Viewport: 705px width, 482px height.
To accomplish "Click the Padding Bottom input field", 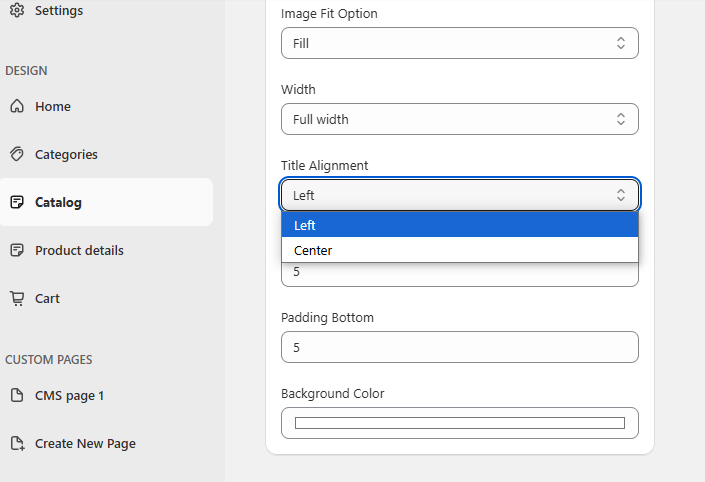I will tap(460, 347).
